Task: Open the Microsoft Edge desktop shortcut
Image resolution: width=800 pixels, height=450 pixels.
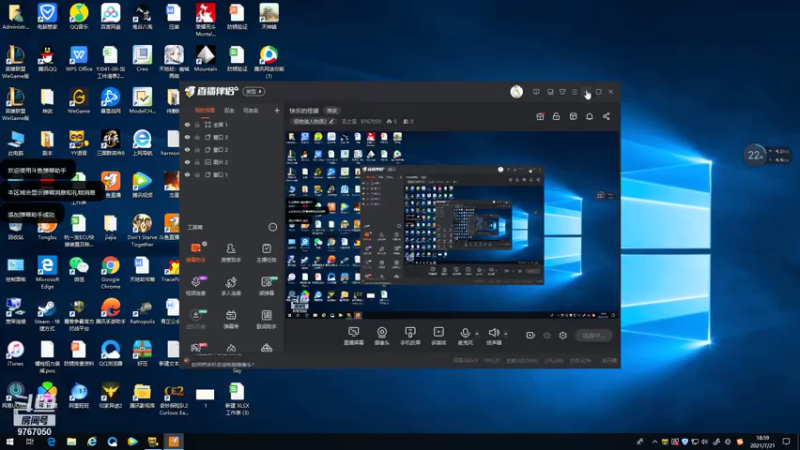Action: 47,273
